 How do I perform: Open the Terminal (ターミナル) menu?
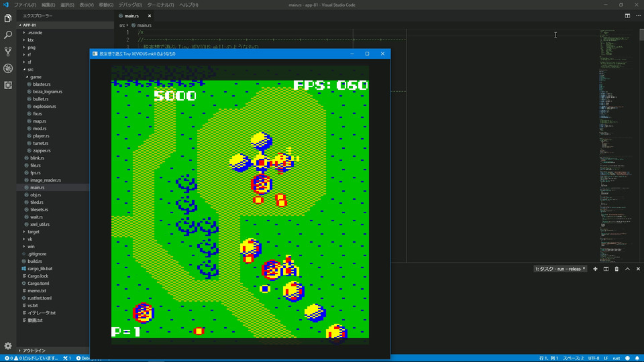[160, 5]
